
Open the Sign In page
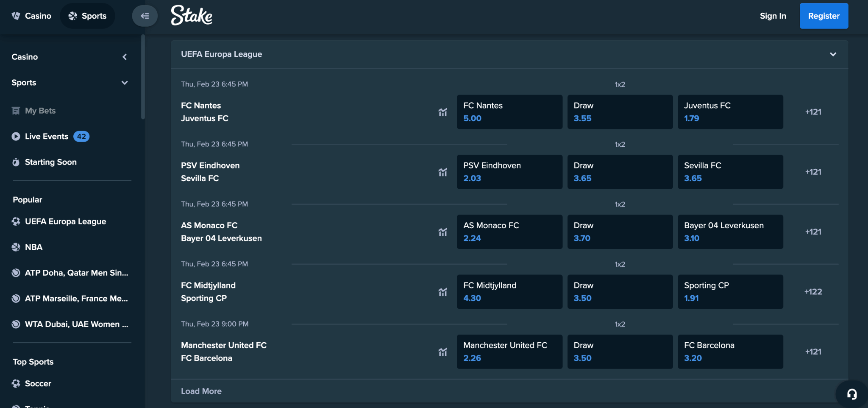[773, 16]
